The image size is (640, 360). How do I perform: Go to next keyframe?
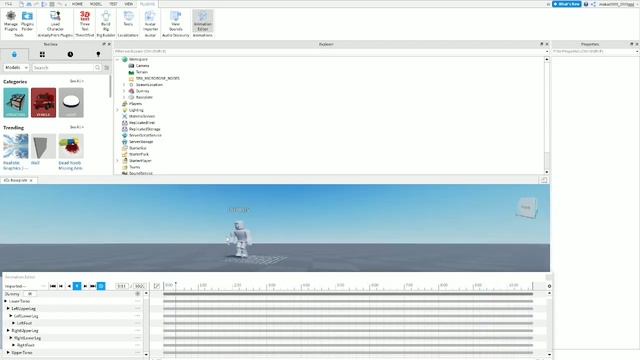click(85, 286)
